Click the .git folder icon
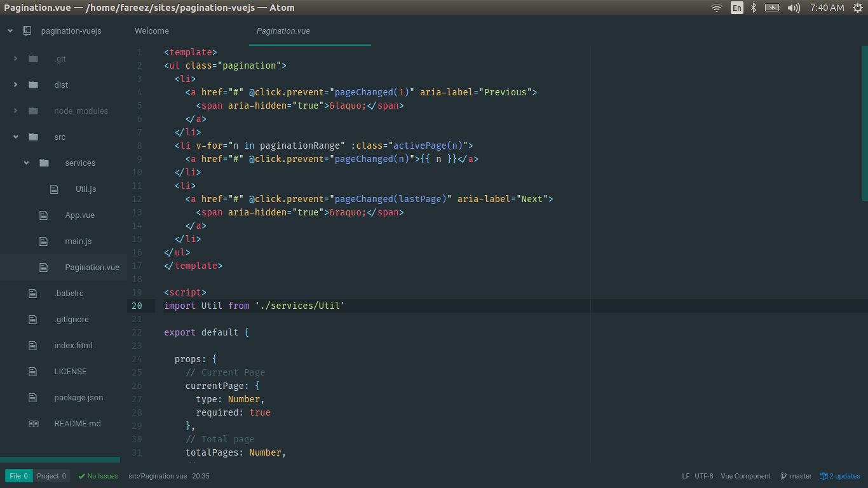 [x=33, y=58]
